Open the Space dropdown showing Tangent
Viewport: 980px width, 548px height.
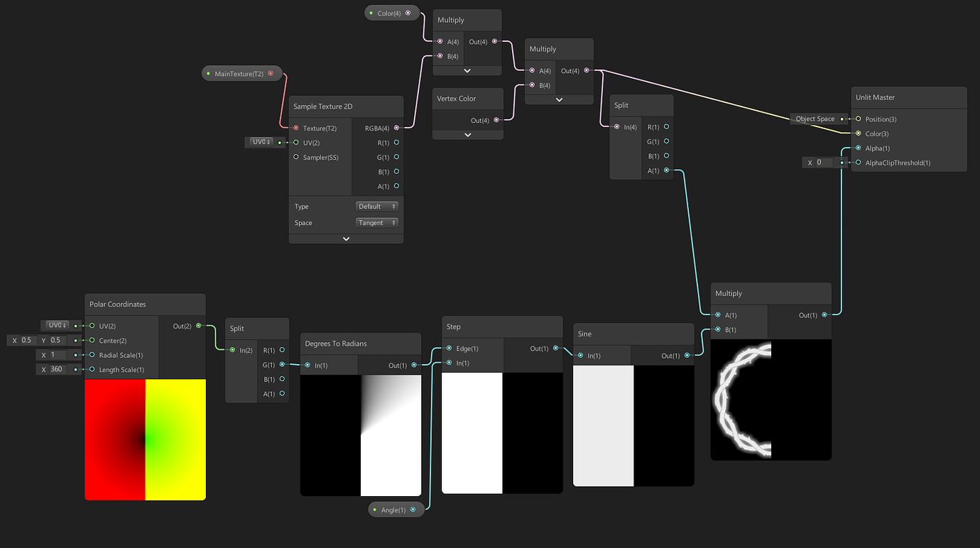[376, 223]
